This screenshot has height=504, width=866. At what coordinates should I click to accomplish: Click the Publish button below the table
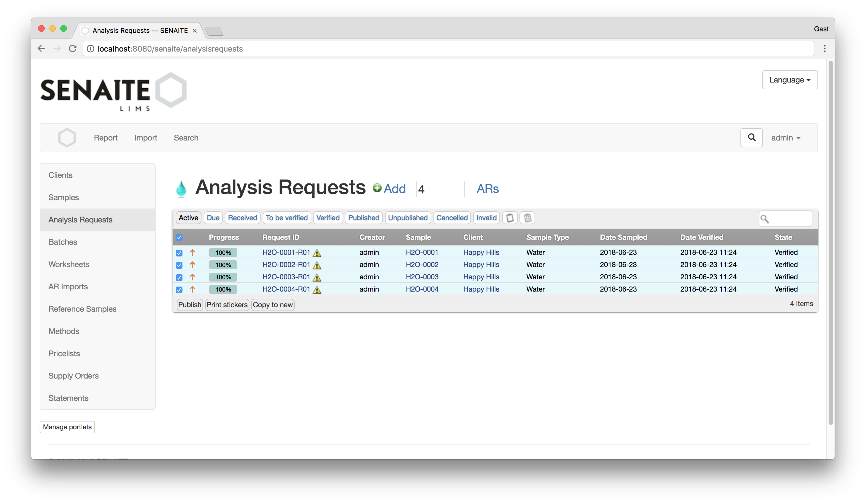189,304
